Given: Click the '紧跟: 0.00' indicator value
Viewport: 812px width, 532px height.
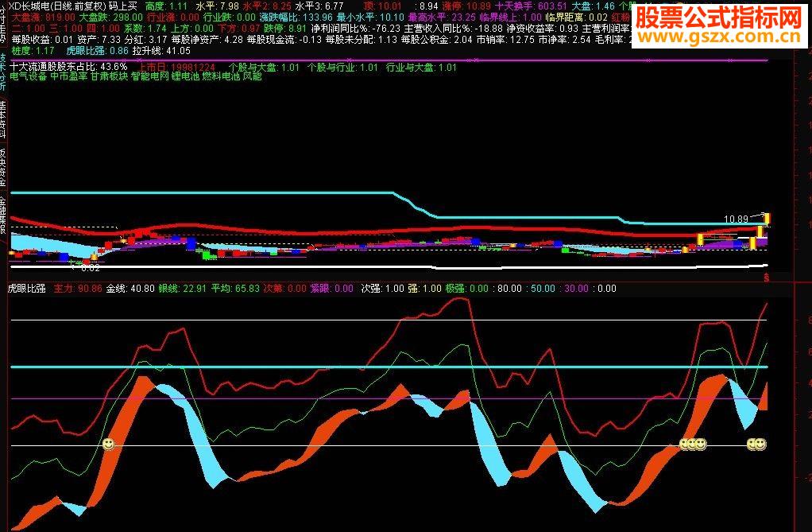Looking at the screenshot, I should pyautogui.click(x=332, y=289).
